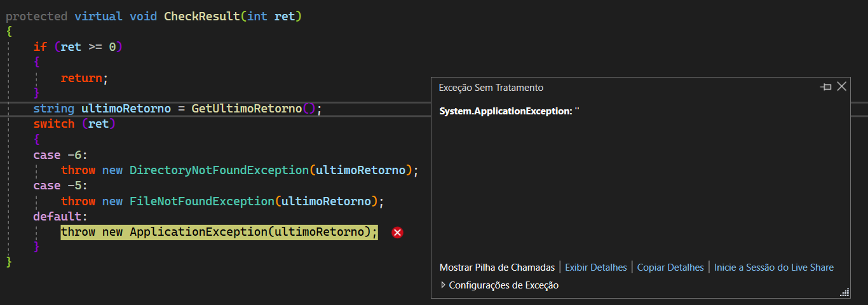The height and width of the screenshot is (305, 868).
Task: Click the popup resize grip corner
Action: click(844, 292)
